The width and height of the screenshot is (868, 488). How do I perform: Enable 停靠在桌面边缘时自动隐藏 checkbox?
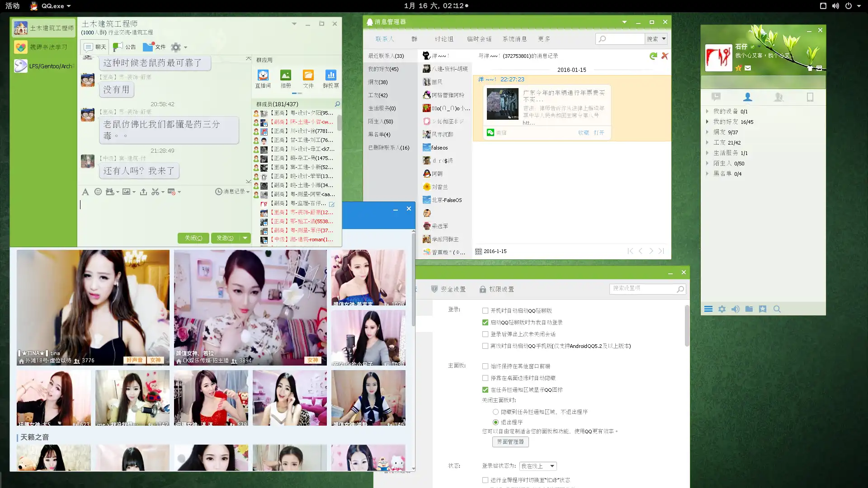coord(485,378)
